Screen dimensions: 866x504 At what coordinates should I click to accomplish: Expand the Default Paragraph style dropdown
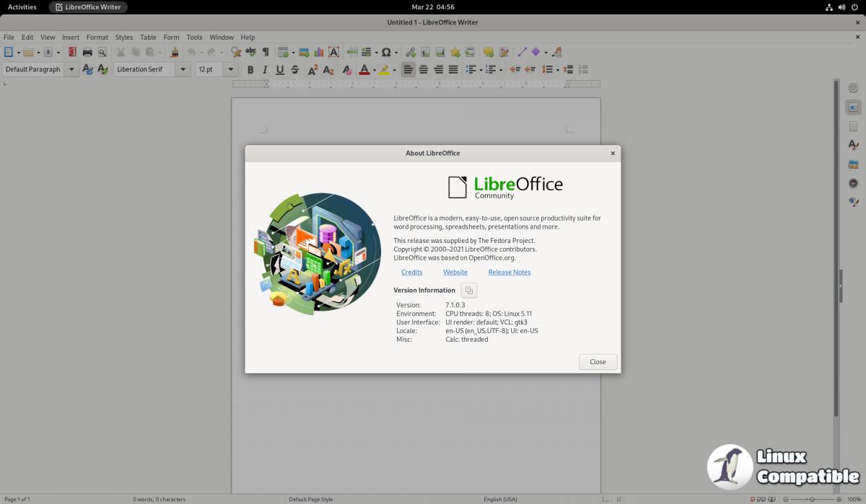pyautogui.click(x=72, y=70)
